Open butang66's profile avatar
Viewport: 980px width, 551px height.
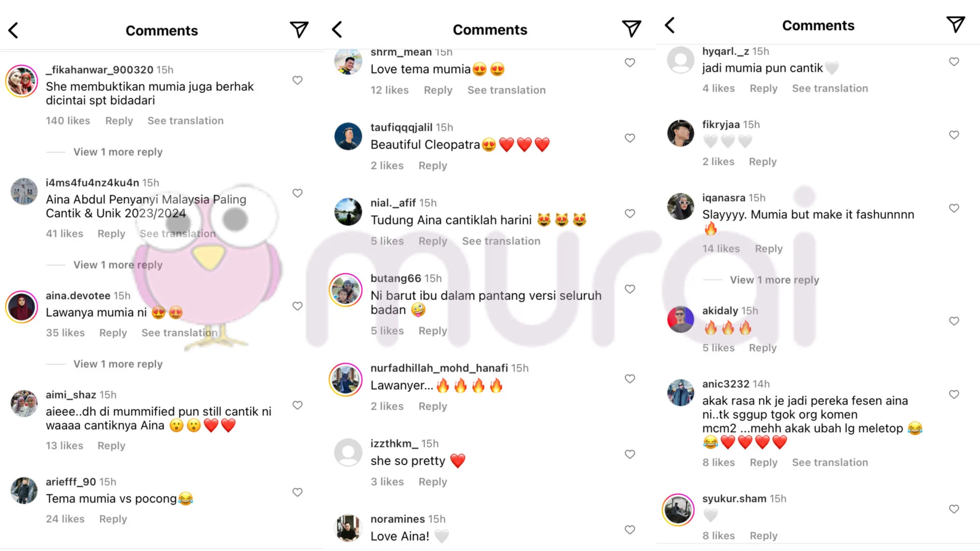[x=346, y=290]
